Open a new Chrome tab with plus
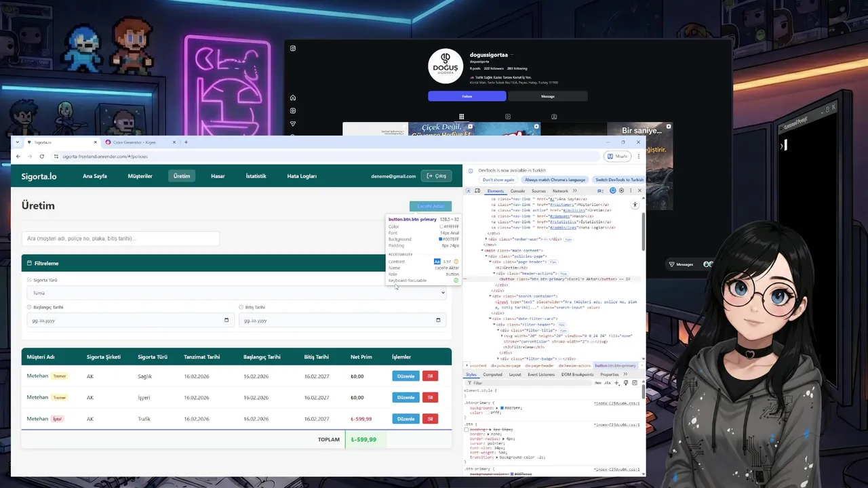This screenshot has height=488, width=868. 186,142
